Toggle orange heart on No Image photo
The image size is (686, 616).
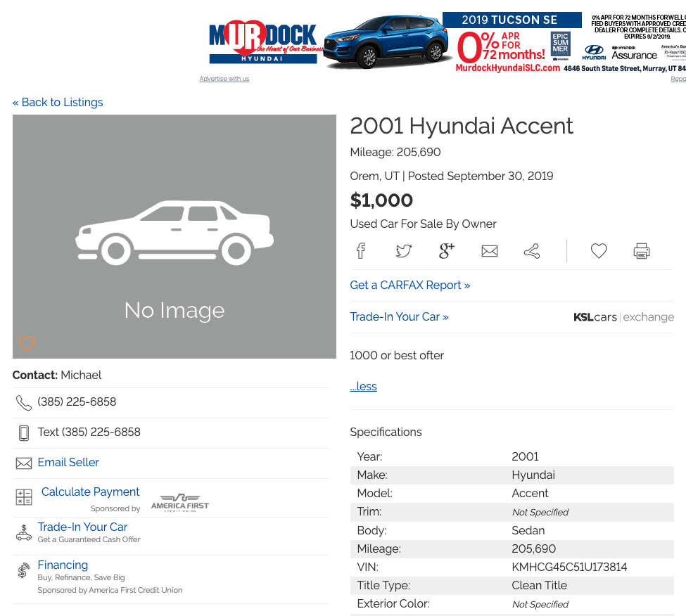[x=27, y=343]
